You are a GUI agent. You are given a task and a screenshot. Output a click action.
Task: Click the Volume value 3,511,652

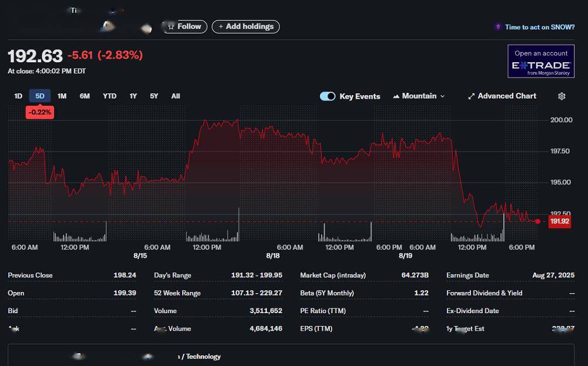pos(266,311)
